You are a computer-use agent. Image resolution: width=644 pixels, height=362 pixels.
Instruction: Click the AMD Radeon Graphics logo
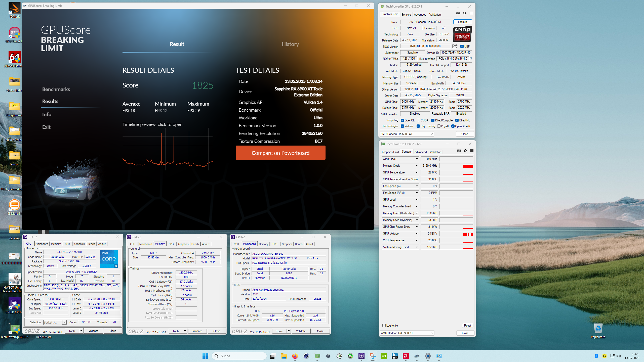point(462,34)
